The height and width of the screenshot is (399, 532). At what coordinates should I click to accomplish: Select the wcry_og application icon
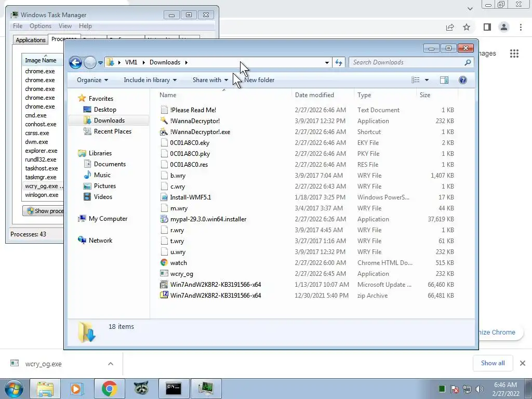pos(164,273)
